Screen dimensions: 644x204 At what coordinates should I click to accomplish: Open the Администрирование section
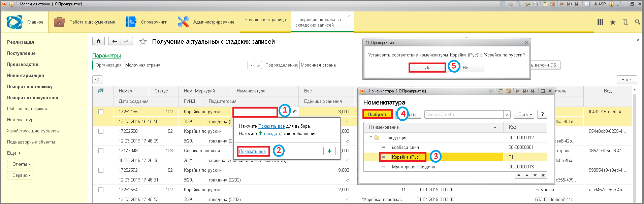click(206, 22)
